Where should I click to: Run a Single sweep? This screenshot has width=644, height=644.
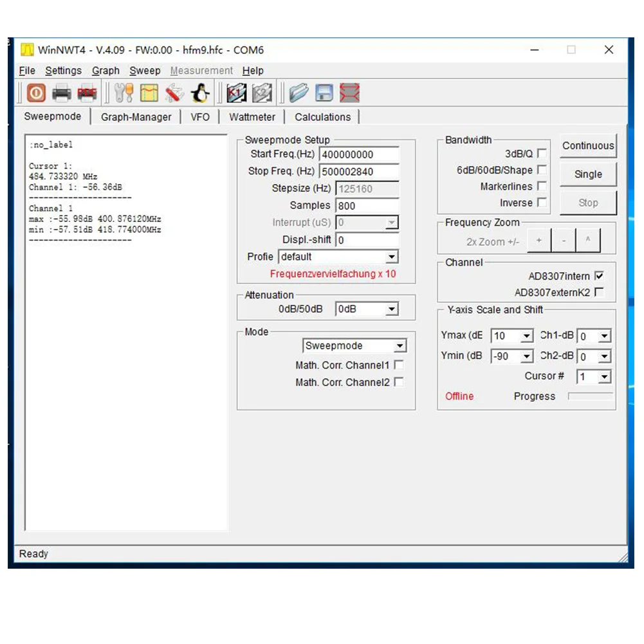(588, 174)
